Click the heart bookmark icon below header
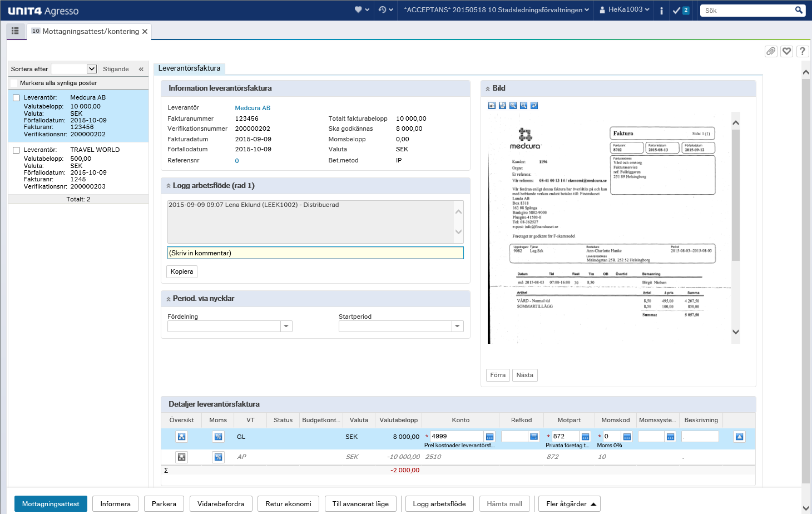This screenshot has height=514, width=812. click(x=786, y=51)
